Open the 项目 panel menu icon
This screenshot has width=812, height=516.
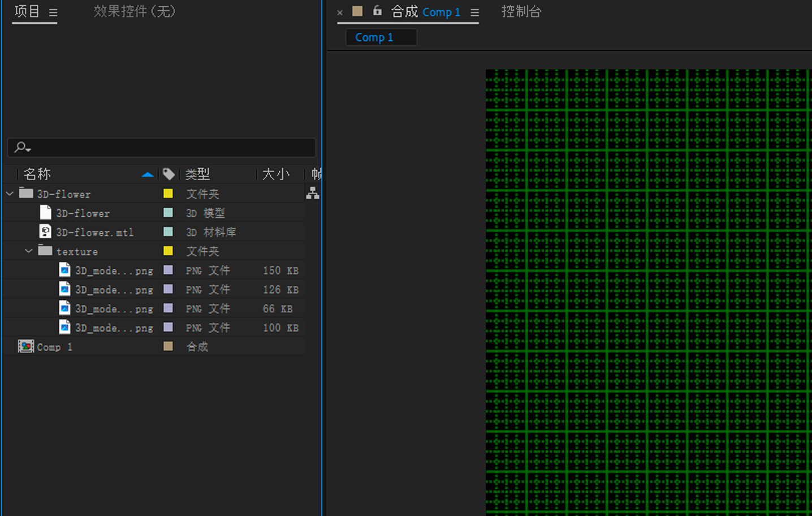click(x=53, y=12)
